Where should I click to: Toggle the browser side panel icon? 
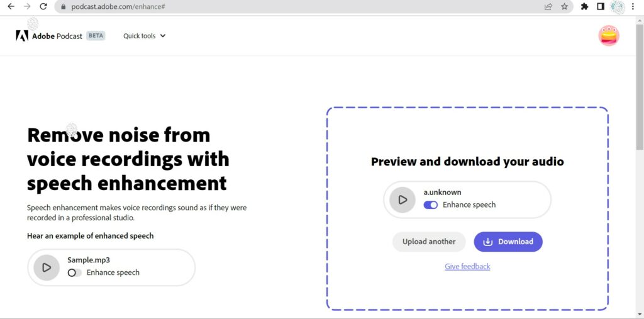coord(601,6)
